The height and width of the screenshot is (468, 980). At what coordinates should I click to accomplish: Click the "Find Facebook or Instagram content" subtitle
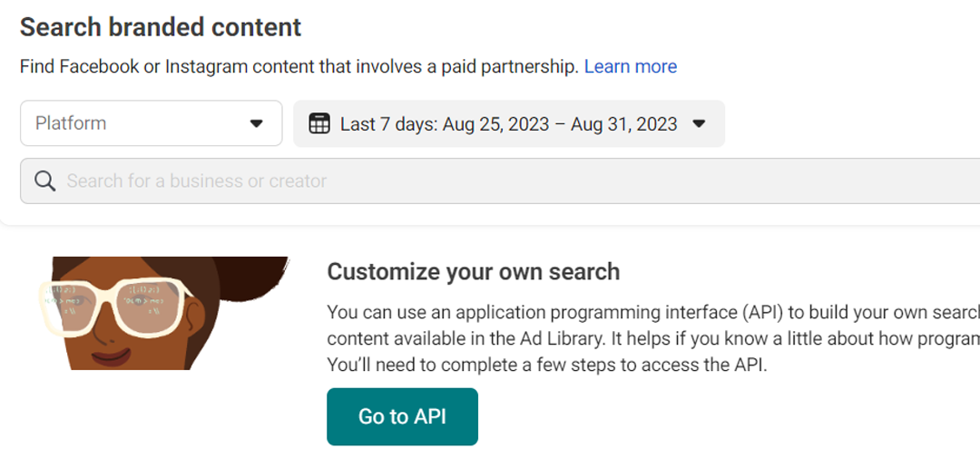299,66
